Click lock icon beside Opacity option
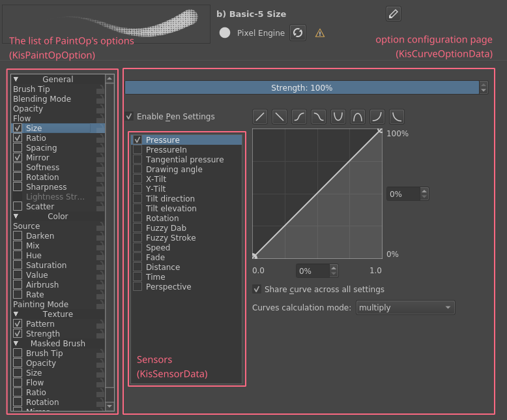The width and height of the screenshot is (507, 420). point(100,109)
